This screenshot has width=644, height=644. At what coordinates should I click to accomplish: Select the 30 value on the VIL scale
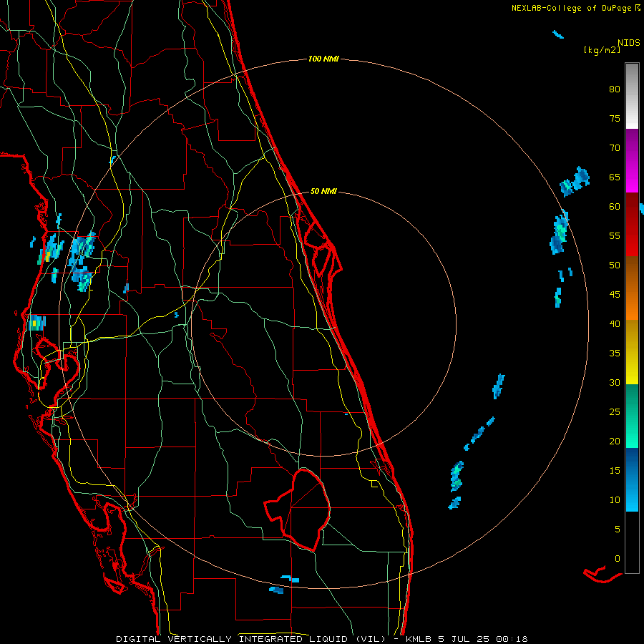(x=615, y=382)
